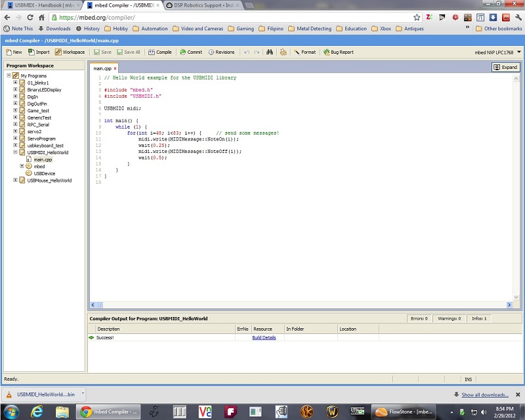Collapse the USBMIDI_HelloWorld program tree

(16, 152)
